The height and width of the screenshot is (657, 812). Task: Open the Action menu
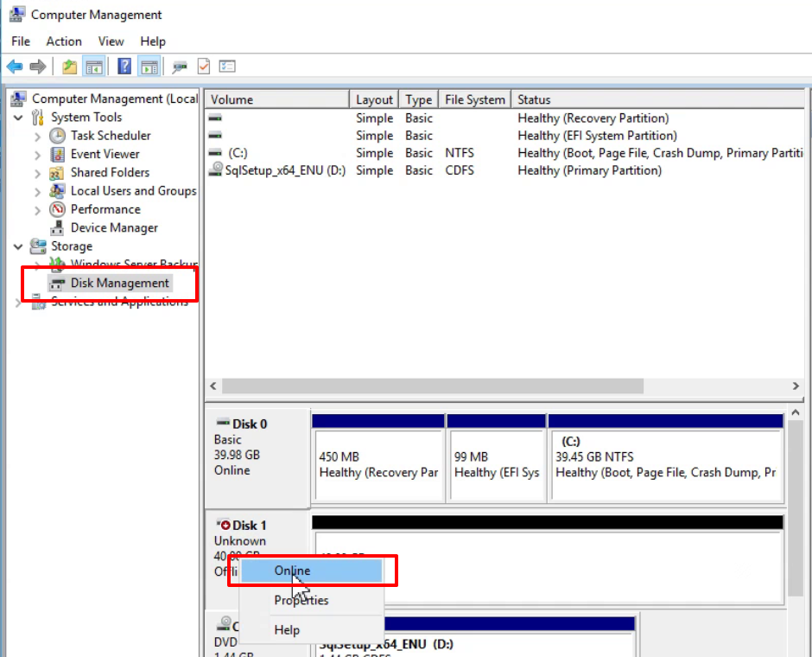pyautogui.click(x=64, y=41)
